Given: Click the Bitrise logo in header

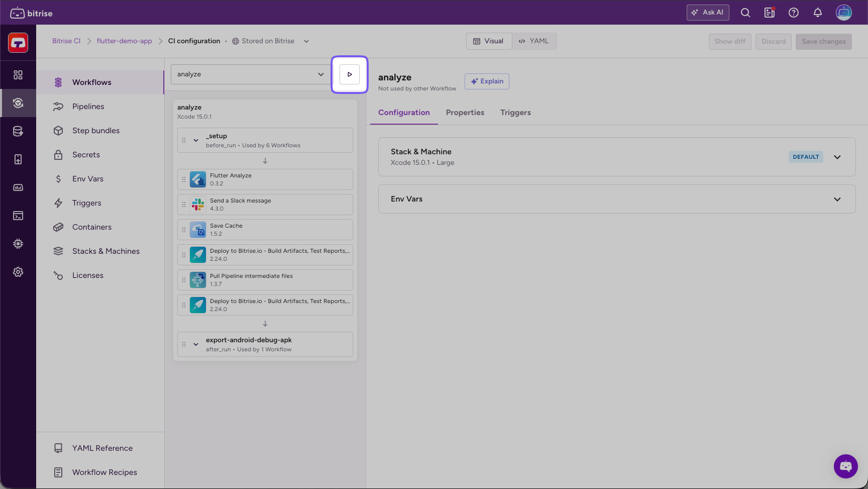Looking at the screenshot, I should point(31,13).
